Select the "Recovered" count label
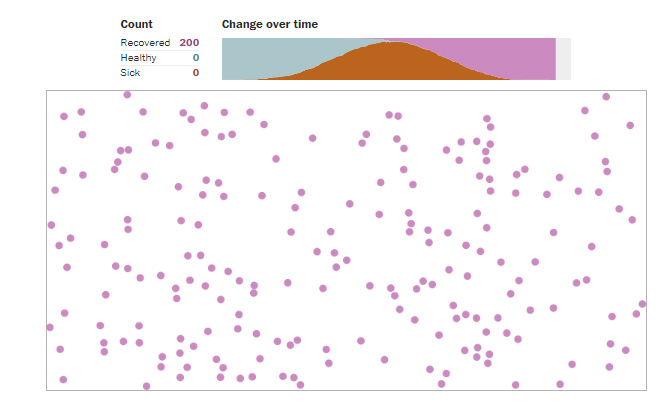 [x=145, y=42]
